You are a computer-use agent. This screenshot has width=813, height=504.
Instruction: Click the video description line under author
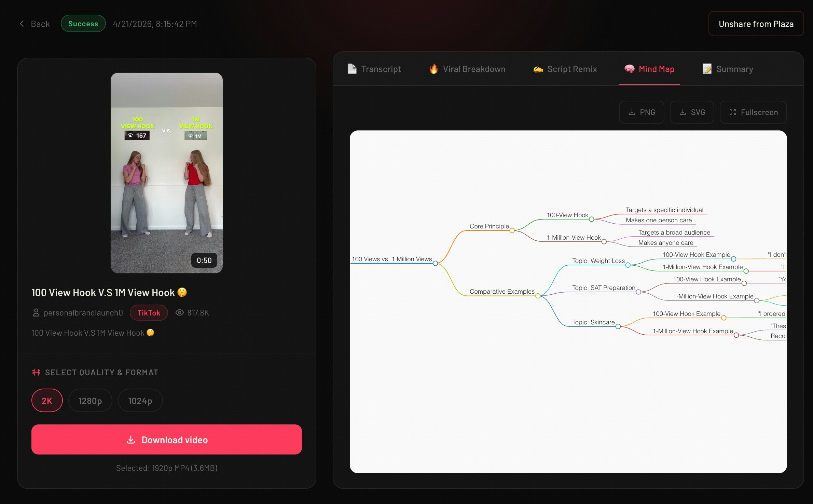[93, 333]
